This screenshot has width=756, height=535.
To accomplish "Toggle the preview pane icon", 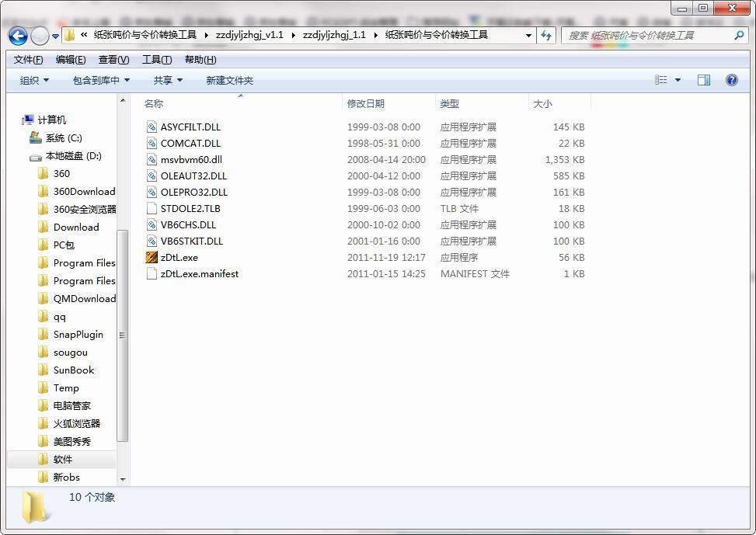I will (704, 80).
